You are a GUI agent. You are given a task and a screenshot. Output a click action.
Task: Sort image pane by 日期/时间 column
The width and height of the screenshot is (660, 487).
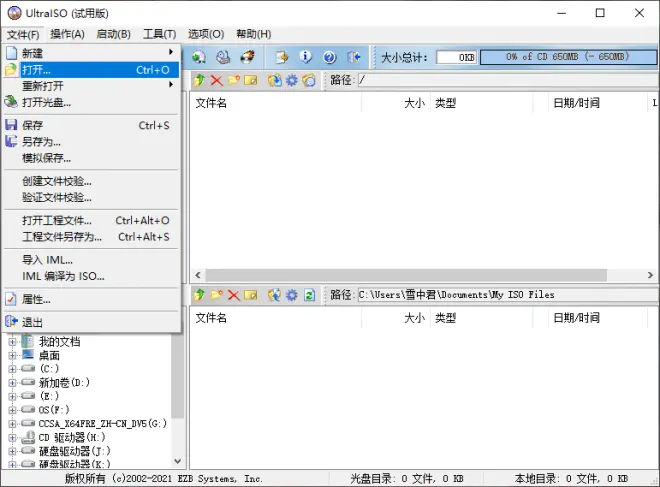click(x=598, y=103)
